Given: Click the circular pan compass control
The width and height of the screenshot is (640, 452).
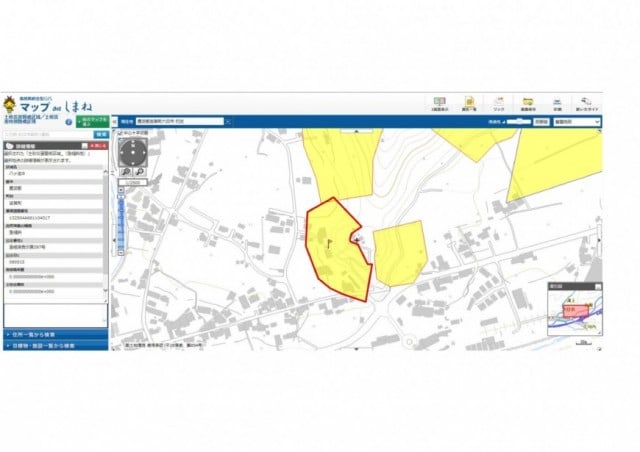Looking at the screenshot, I should point(133,150).
